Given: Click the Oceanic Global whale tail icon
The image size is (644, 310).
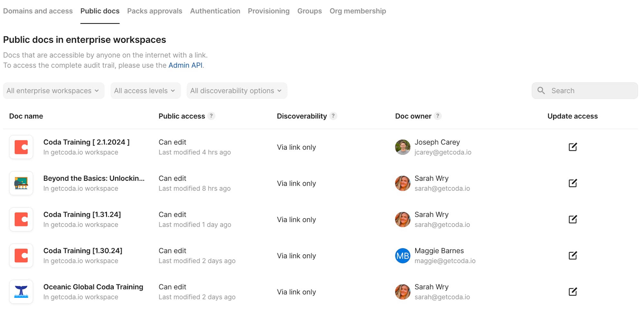Looking at the screenshot, I should (21, 292).
